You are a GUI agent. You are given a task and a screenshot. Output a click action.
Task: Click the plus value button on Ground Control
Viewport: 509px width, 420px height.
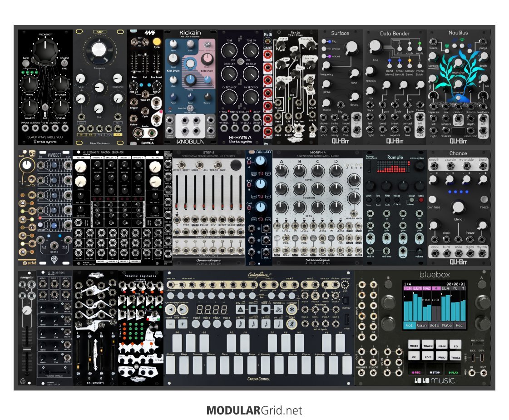tap(183, 324)
